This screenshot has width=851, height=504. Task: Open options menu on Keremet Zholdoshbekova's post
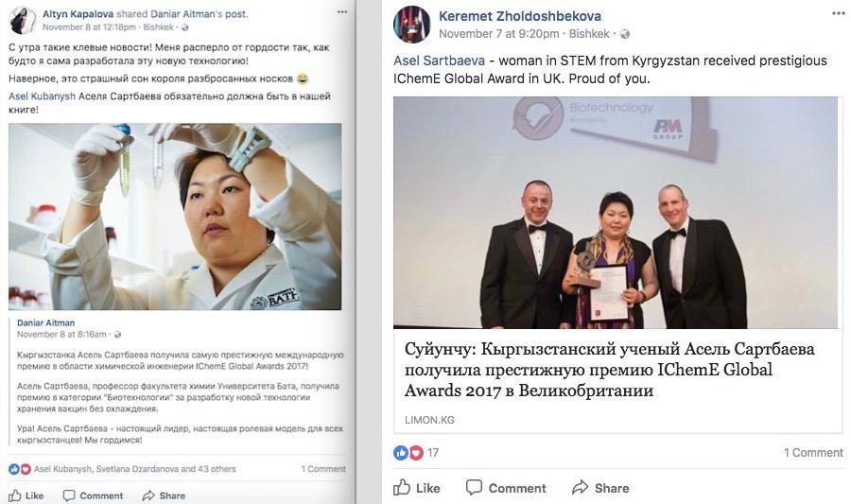point(839,13)
